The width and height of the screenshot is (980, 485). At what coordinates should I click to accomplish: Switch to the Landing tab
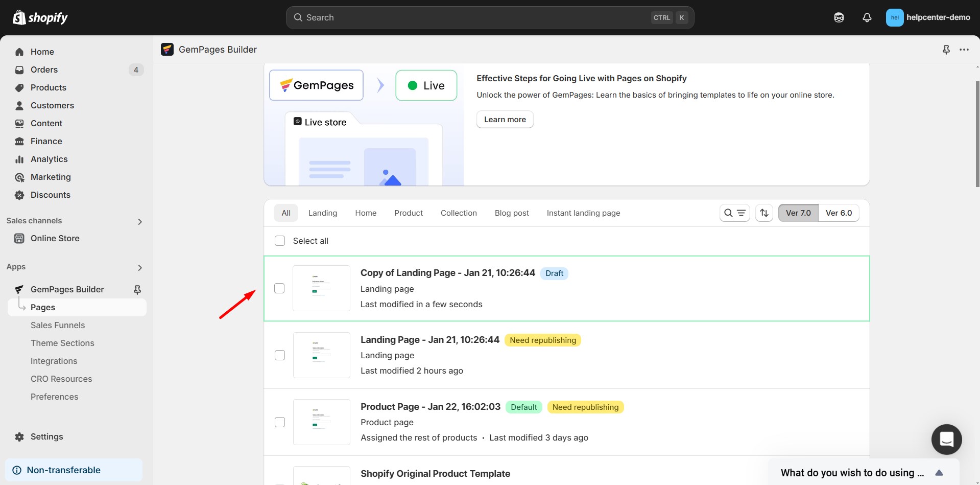tap(322, 213)
